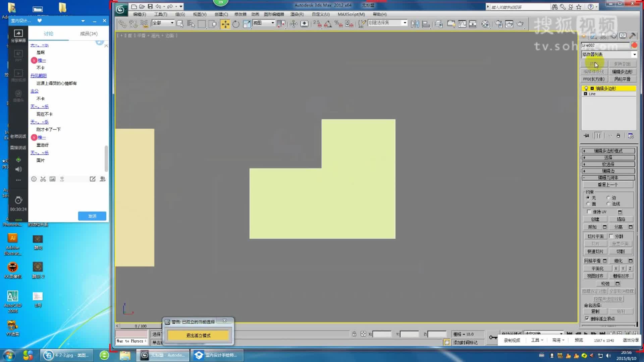The image size is (644, 362).
Task: Click the Select and Link icon
Action: click(x=122, y=24)
